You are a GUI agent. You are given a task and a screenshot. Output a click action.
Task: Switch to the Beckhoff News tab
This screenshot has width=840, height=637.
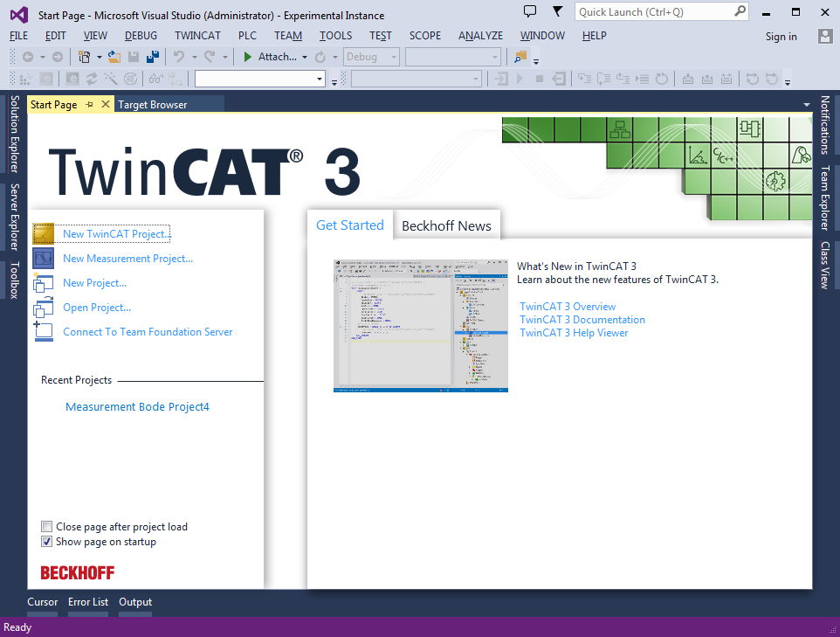tap(447, 226)
